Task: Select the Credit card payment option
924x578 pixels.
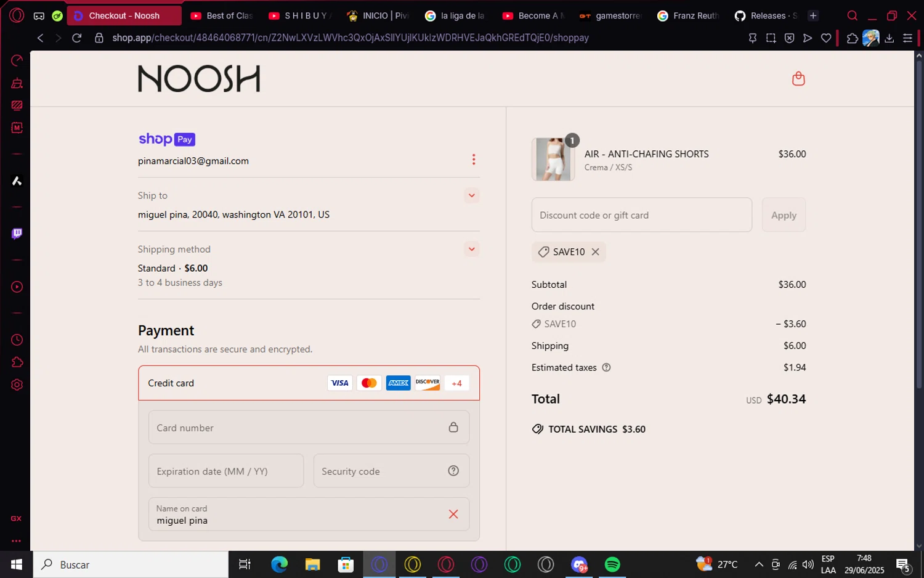Action: pos(309,383)
